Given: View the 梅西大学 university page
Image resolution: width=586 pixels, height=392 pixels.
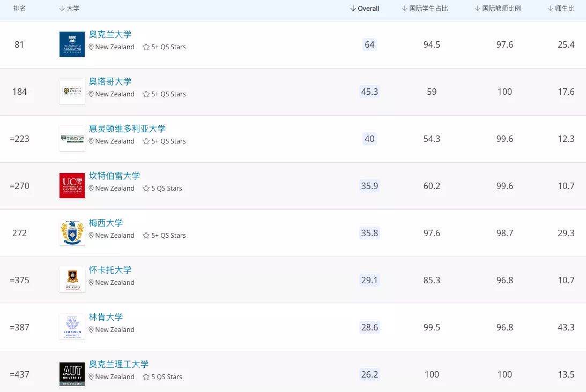Looking at the screenshot, I should [106, 223].
